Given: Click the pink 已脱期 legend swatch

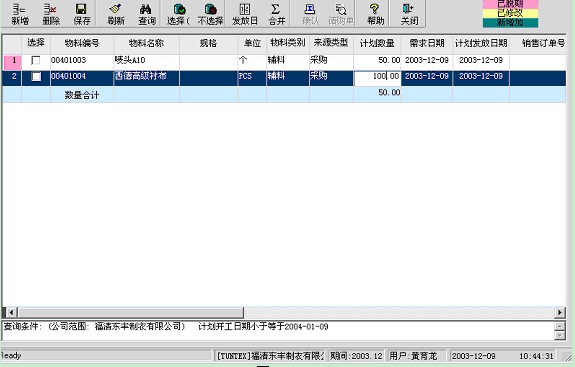Looking at the screenshot, I should 510,4.
